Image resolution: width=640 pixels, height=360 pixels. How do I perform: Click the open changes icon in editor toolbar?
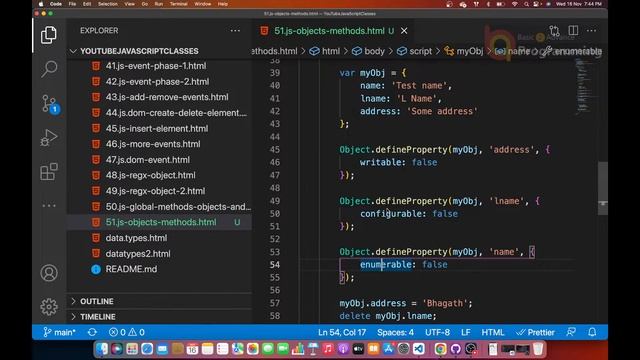554,31
